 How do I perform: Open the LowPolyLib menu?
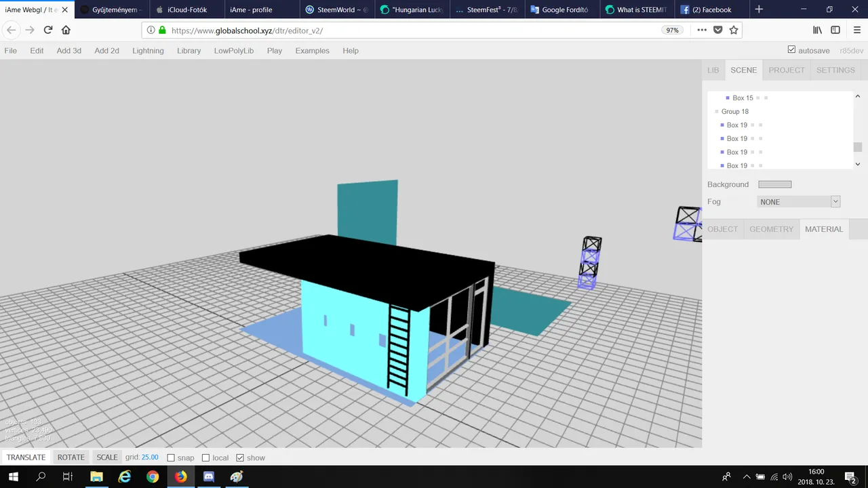pyautogui.click(x=233, y=51)
